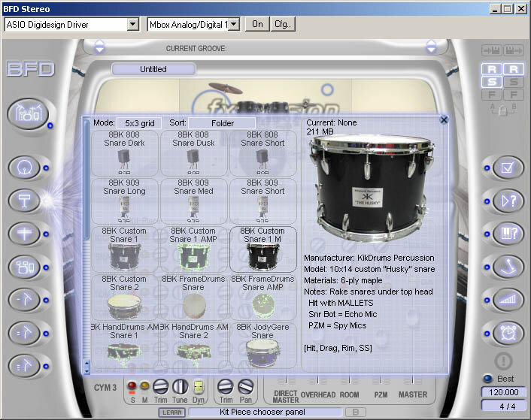The image size is (531, 420).
Task: Select 8BK Custom Snare 2 kit piece
Action: coord(124,298)
